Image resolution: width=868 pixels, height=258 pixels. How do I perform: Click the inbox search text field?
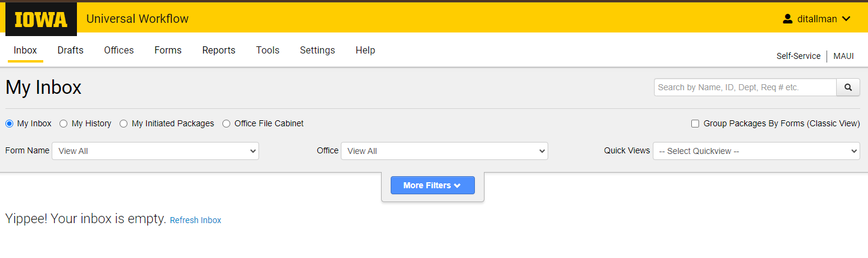point(745,87)
